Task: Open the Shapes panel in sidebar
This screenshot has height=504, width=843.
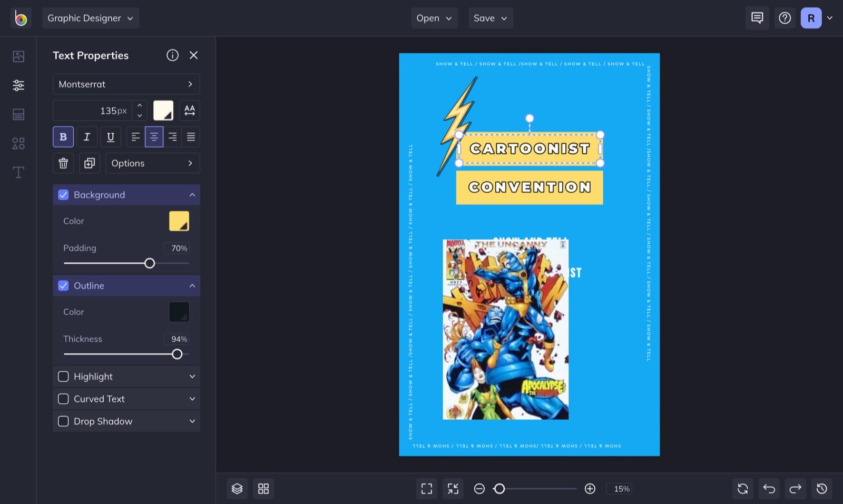Action: pyautogui.click(x=18, y=143)
